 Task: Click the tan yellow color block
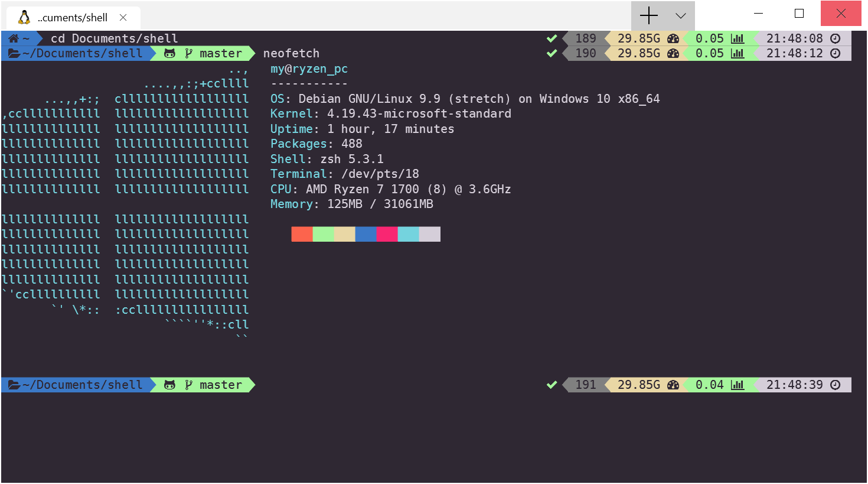pyautogui.click(x=344, y=234)
